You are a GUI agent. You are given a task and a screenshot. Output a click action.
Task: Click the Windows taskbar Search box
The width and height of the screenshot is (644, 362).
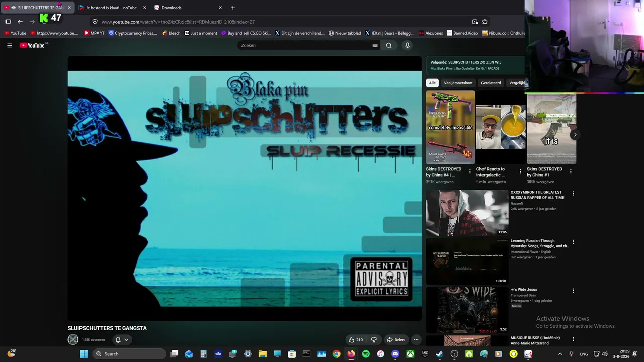(x=129, y=354)
